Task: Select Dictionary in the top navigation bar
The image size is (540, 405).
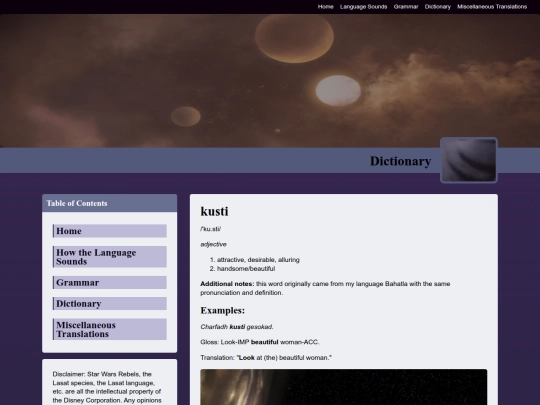Action: (437, 7)
